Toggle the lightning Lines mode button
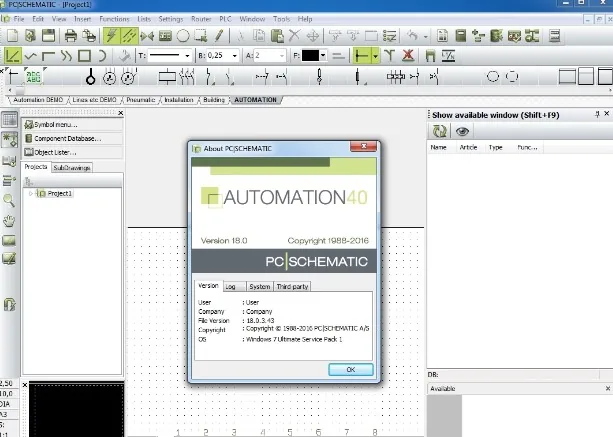The image size is (613, 437). pyautogui.click(x=111, y=36)
